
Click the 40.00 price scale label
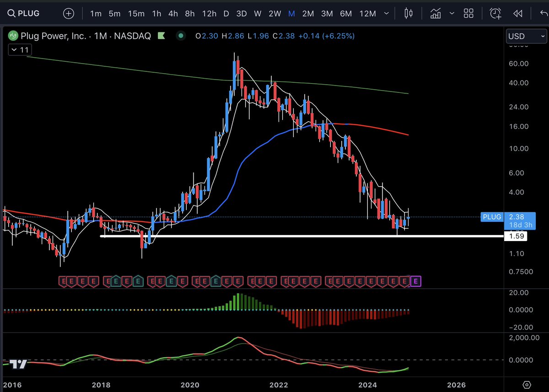pyautogui.click(x=519, y=83)
